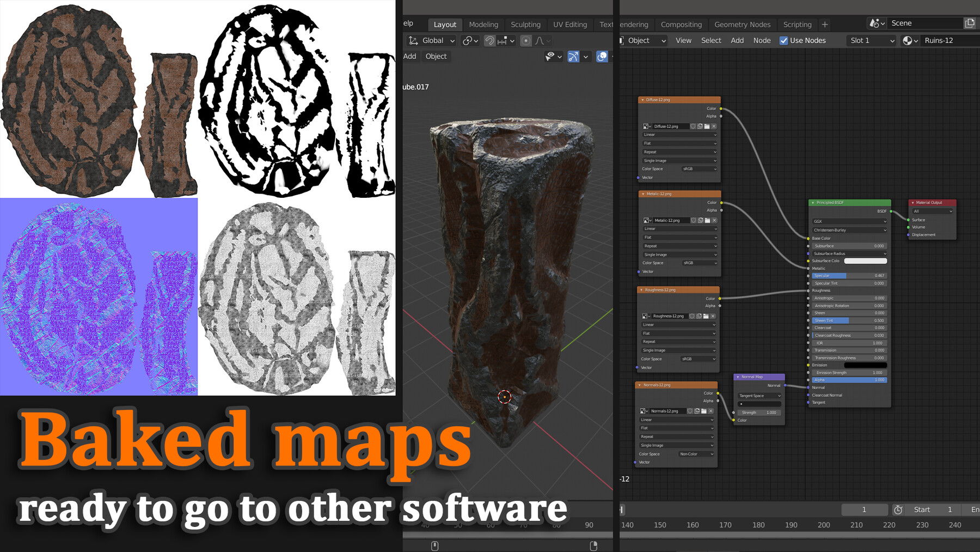
Task: Click new scene copy icon
Action: (970, 23)
